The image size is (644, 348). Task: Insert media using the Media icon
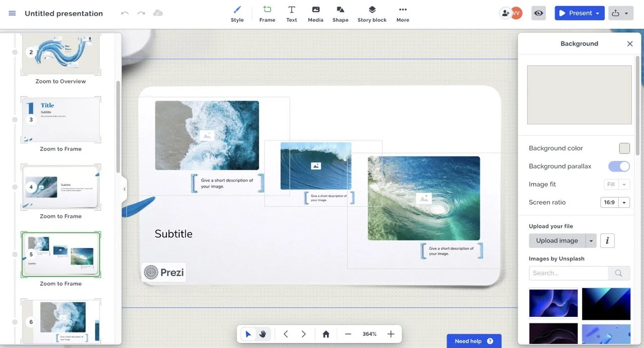pyautogui.click(x=315, y=13)
